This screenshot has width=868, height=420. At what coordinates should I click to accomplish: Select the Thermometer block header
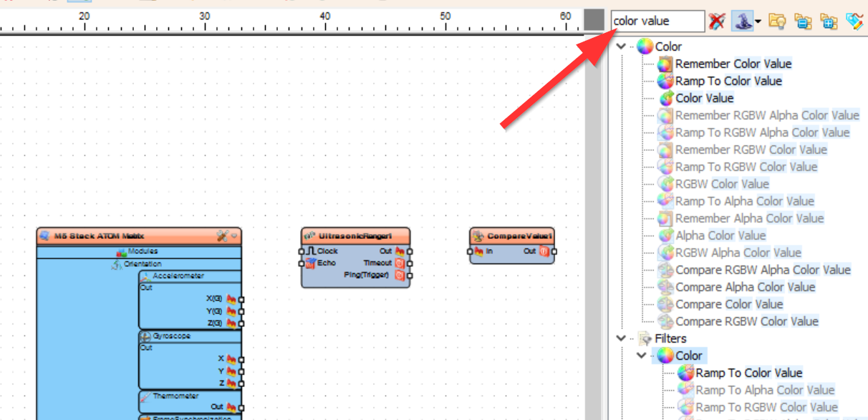coord(190,396)
